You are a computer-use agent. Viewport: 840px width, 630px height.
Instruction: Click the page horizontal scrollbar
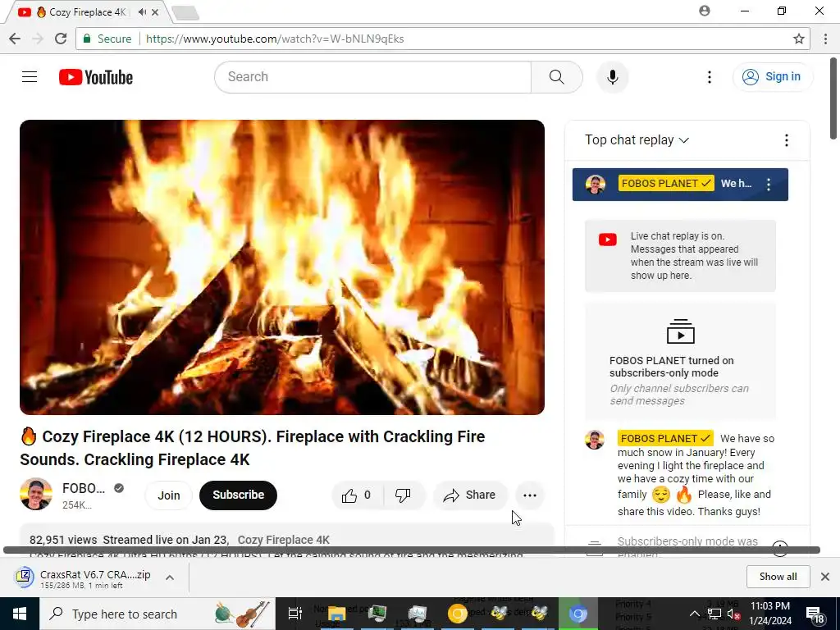(412, 550)
